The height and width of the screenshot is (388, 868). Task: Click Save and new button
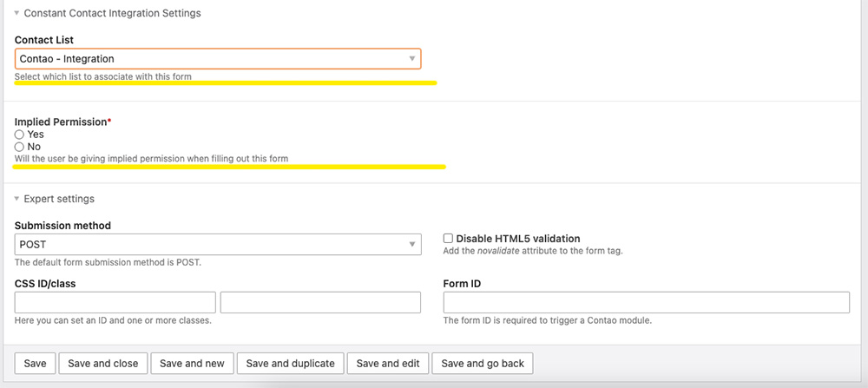point(192,364)
